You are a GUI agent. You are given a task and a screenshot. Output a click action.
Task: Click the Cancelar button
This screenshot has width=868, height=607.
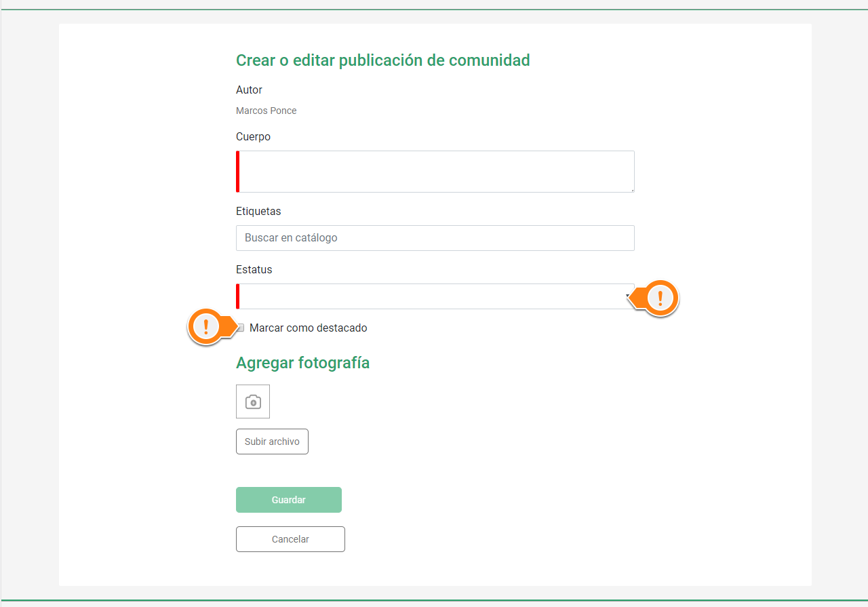point(290,539)
